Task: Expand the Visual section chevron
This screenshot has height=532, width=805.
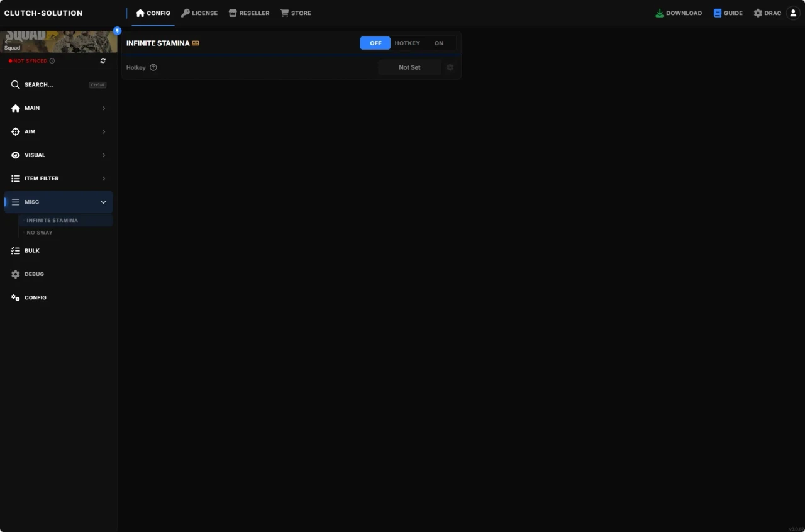Action: 104,155
